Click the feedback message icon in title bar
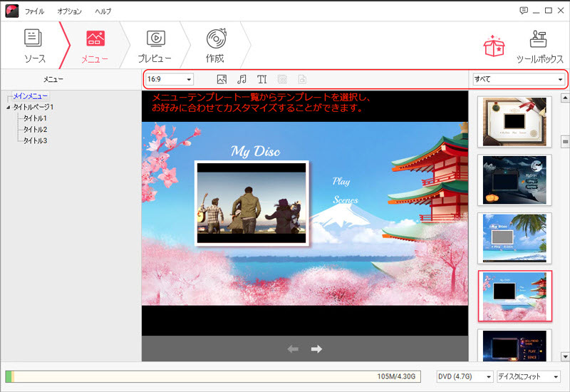This screenshot has height=392, width=570. [524, 11]
